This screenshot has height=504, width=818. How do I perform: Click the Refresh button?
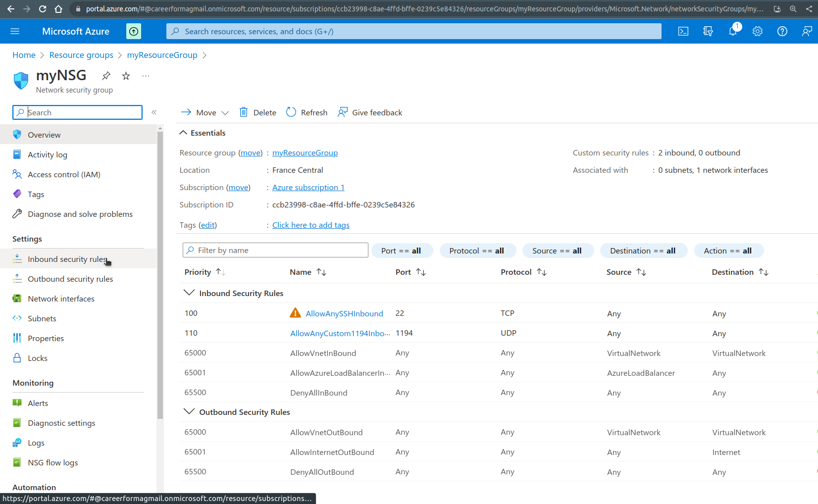pyautogui.click(x=307, y=112)
